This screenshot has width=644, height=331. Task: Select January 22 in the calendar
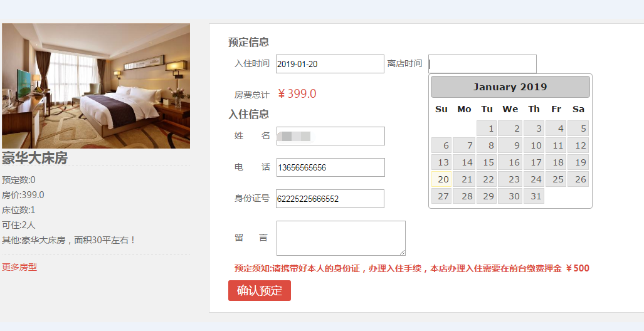(x=487, y=179)
